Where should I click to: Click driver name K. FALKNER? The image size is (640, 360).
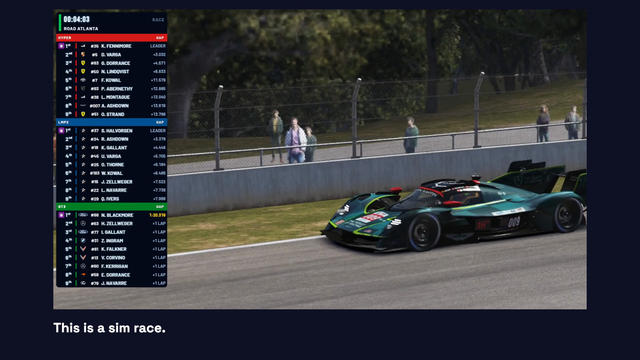pos(114,249)
